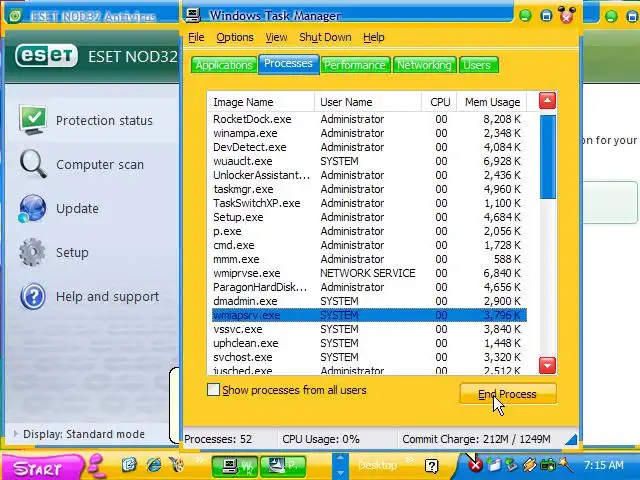
Task: Open Computer scan magnifier icon
Action: click(x=33, y=164)
